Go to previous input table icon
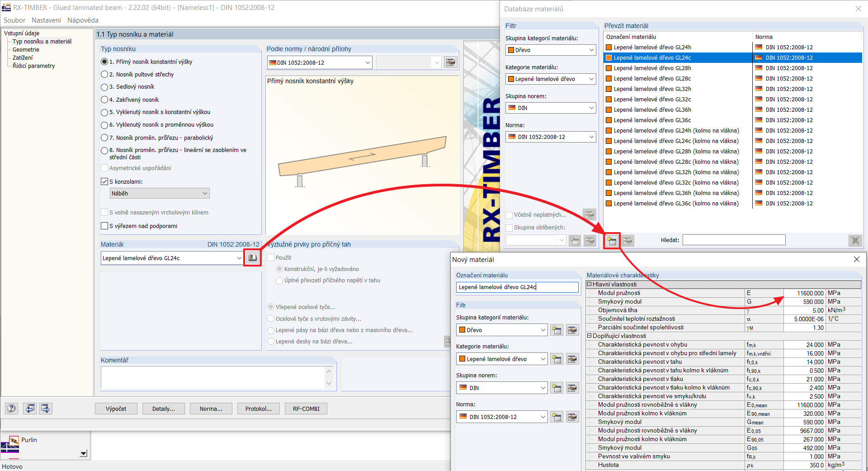868x471 pixels. tap(30, 409)
